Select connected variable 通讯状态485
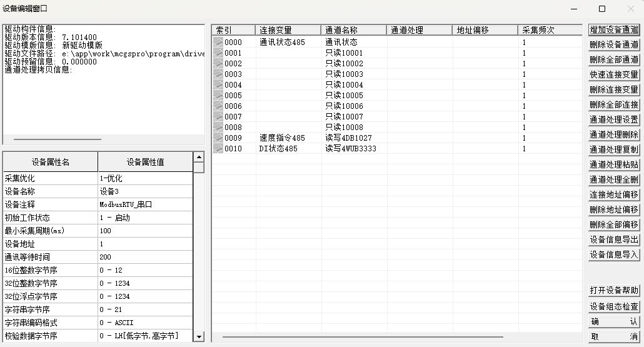Image resolution: width=644 pixels, height=347 pixels. coord(282,42)
